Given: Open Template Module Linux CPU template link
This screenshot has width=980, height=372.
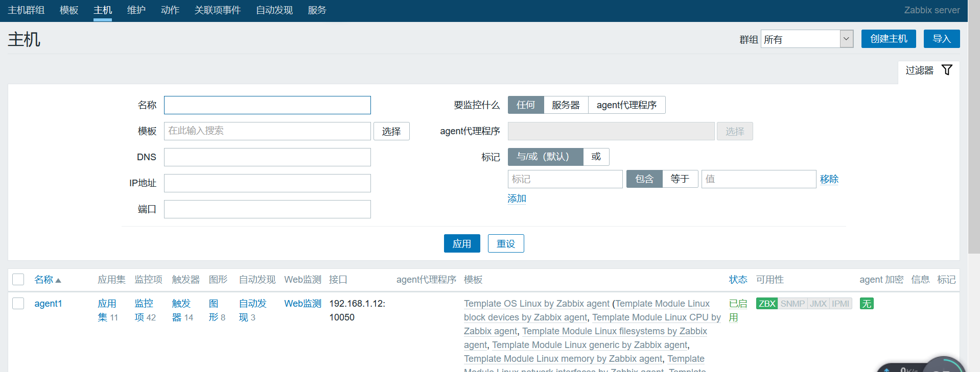Looking at the screenshot, I should pyautogui.click(x=657, y=317).
